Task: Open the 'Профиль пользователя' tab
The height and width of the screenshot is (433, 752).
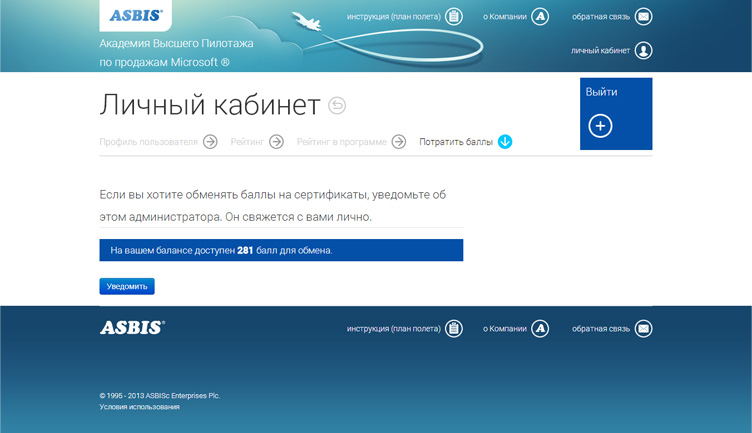Action: click(148, 142)
